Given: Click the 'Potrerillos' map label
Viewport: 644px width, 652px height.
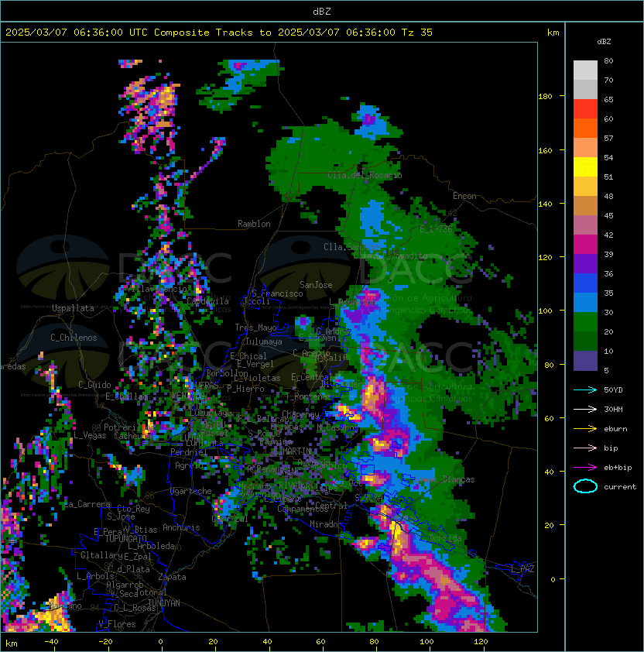Looking at the screenshot, I should [129, 427].
